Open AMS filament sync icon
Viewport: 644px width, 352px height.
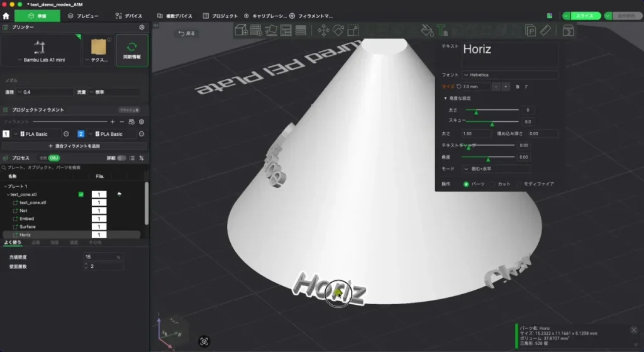pos(131,122)
